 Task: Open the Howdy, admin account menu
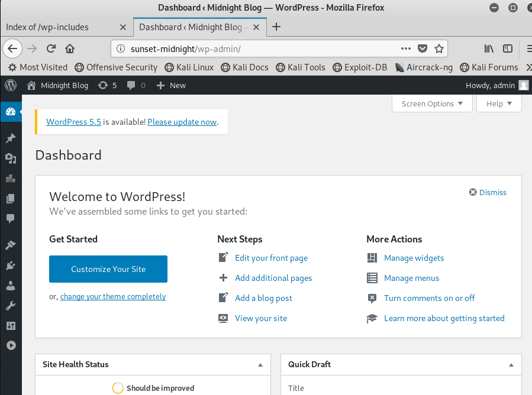497,85
